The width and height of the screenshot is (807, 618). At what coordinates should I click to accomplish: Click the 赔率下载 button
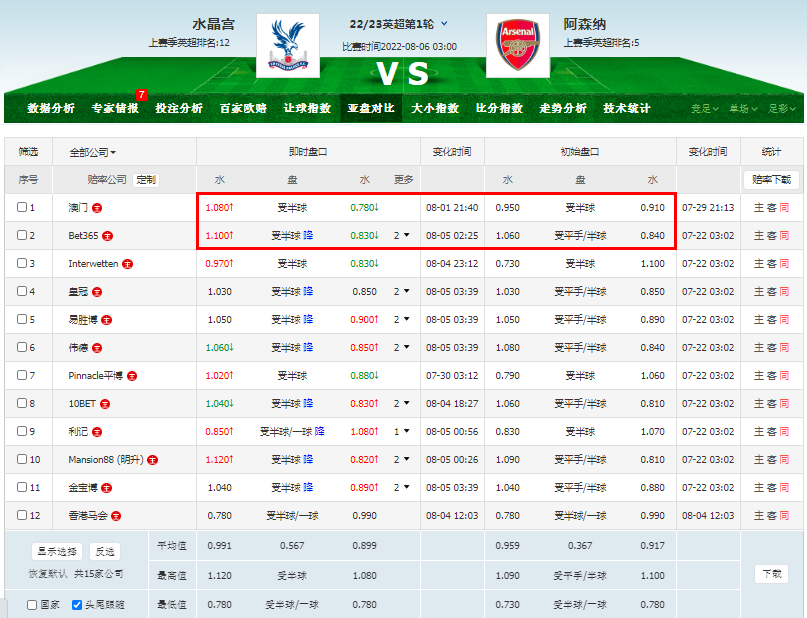click(x=771, y=180)
